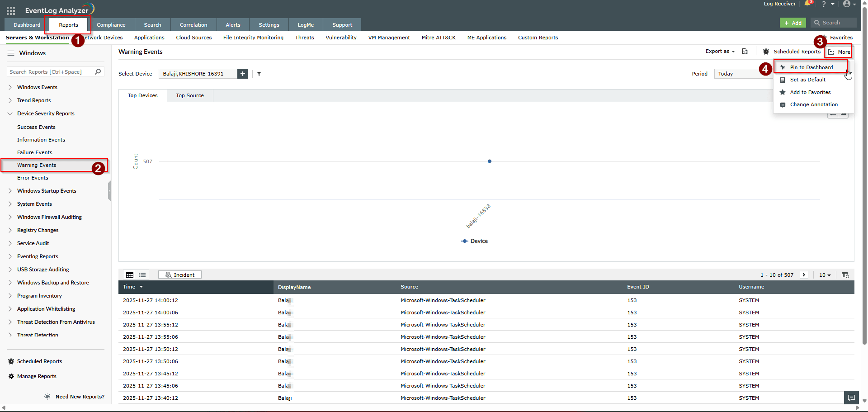Click the Incident button

pos(180,275)
